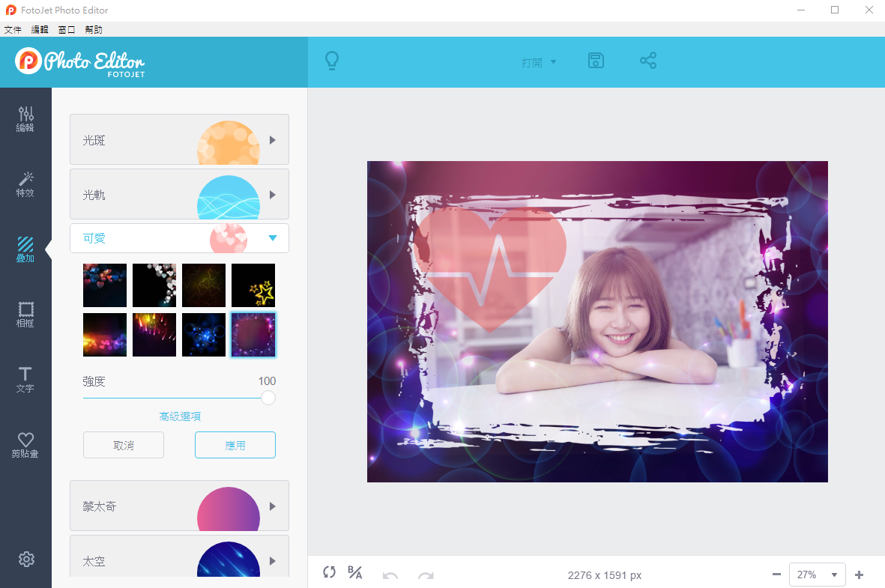Select the yellow star overlay thumbnail

253,285
